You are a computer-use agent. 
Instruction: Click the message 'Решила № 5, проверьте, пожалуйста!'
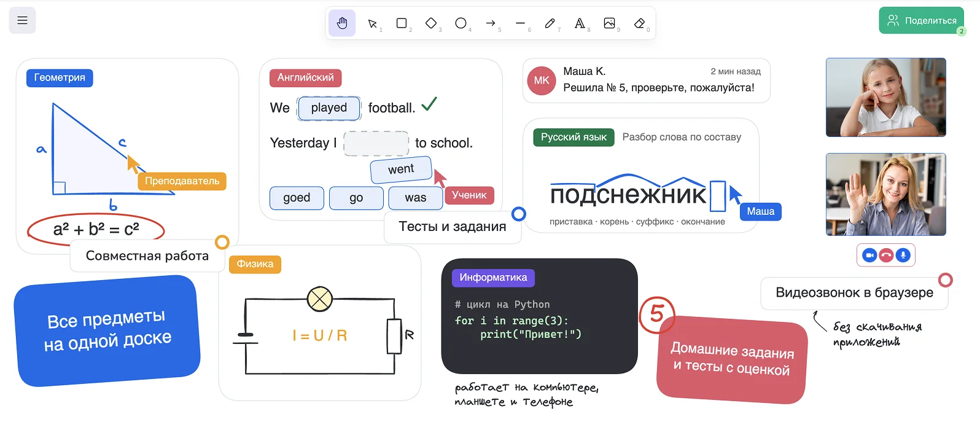(659, 88)
